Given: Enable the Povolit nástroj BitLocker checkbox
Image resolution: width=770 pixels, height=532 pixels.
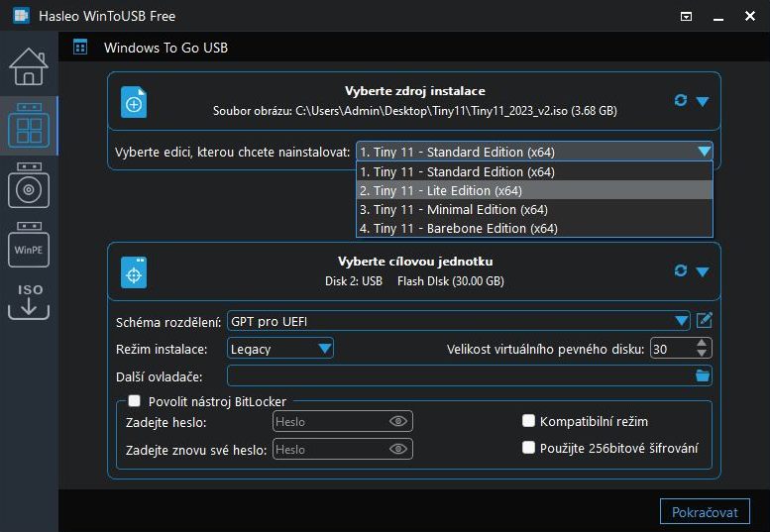Looking at the screenshot, I should click(135, 401).
